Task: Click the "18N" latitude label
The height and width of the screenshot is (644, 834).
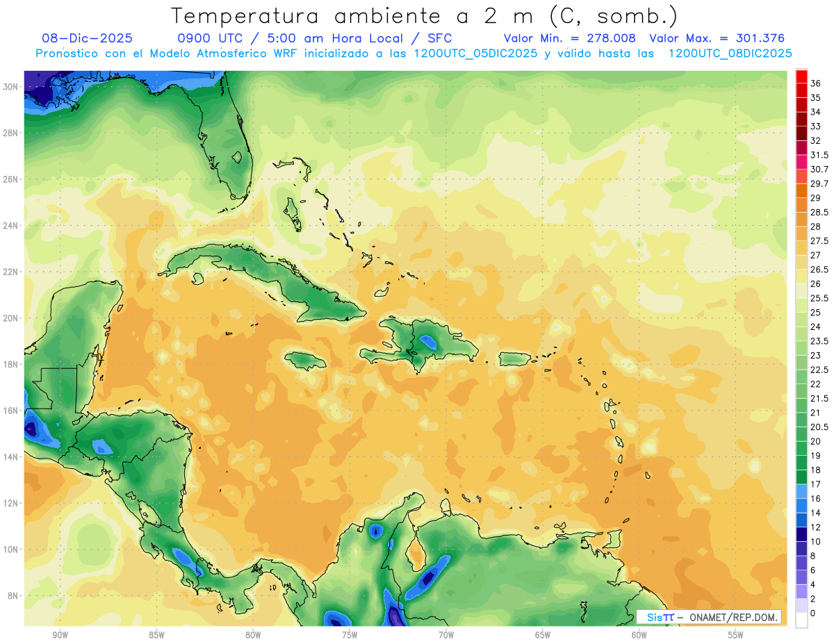Action: pos(11,364)
